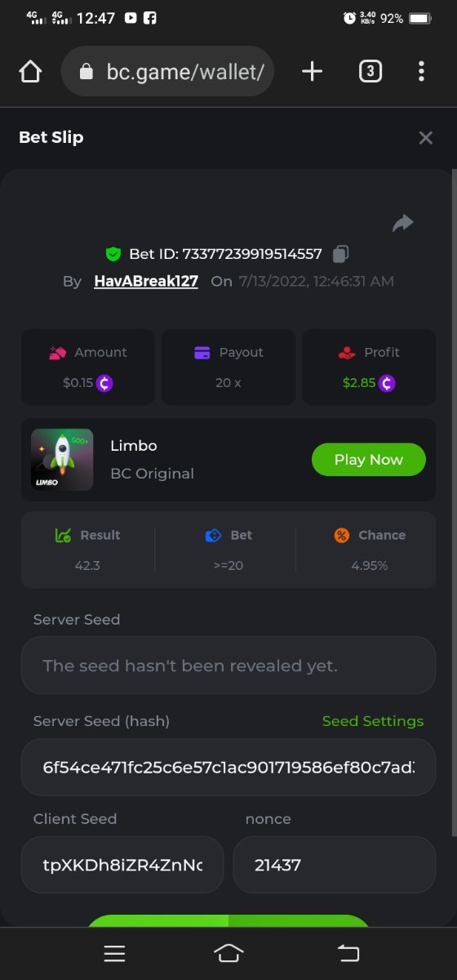This screenshot has width=457, height=980.
Task: Tap the nonce field showing 21437
Action: tap(335, 865)
